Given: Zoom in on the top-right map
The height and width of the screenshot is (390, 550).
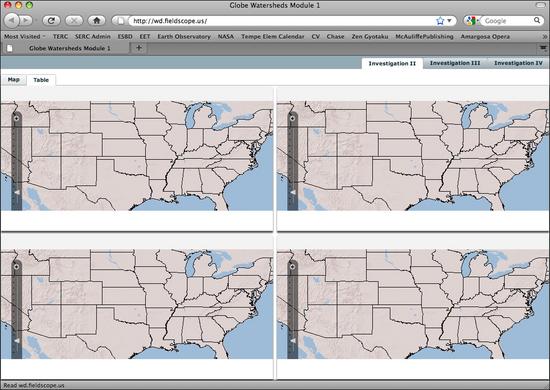Looking at the screenshot, I should tap(292, 119).
